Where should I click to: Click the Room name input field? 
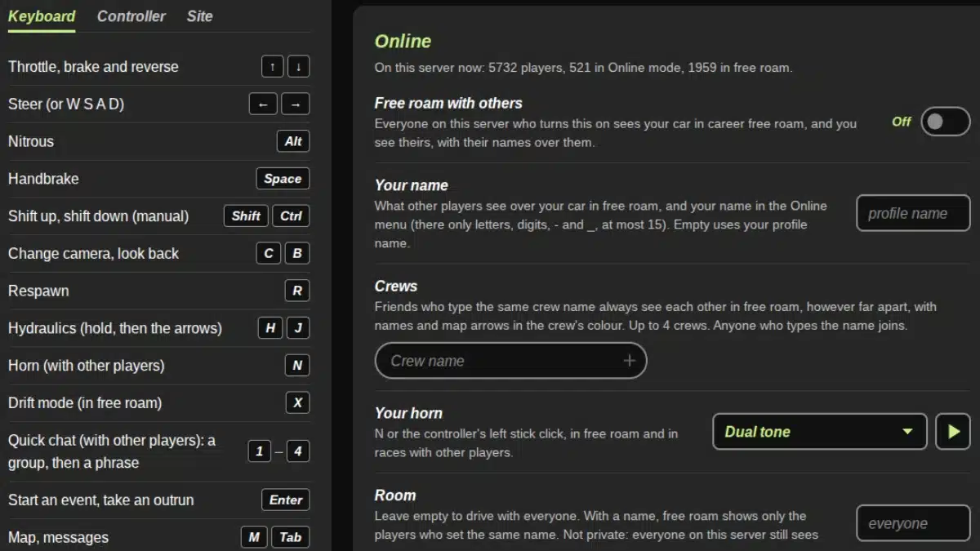[x=913, y=523]
